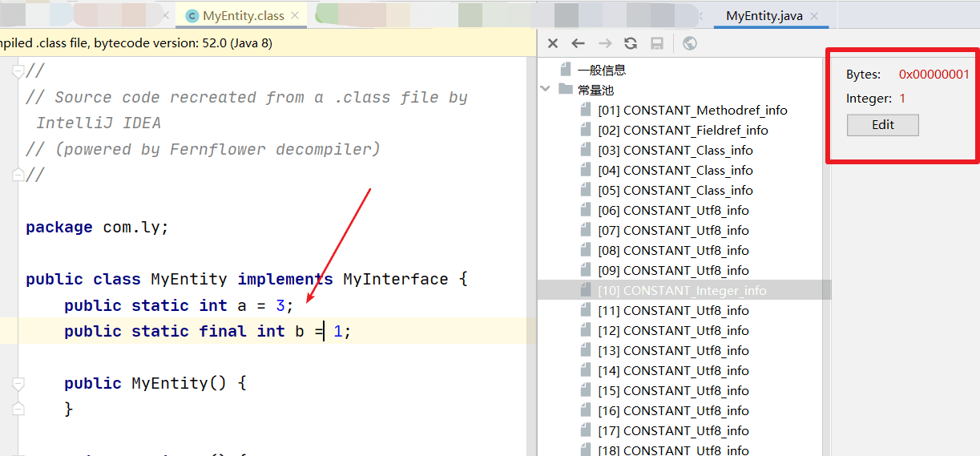Select [02] CONSTANT_Fieldref_info entry

click(x=683, y=131)
